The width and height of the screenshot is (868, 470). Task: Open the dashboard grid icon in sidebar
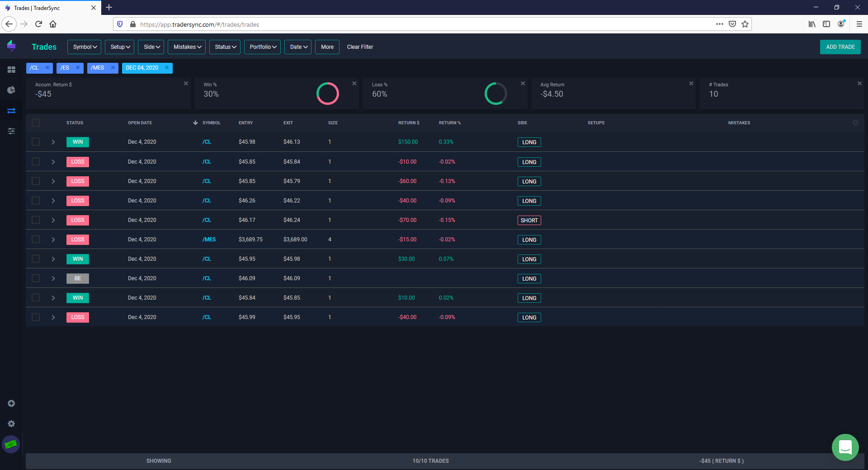pyautogui.click(x=11, y=70)
